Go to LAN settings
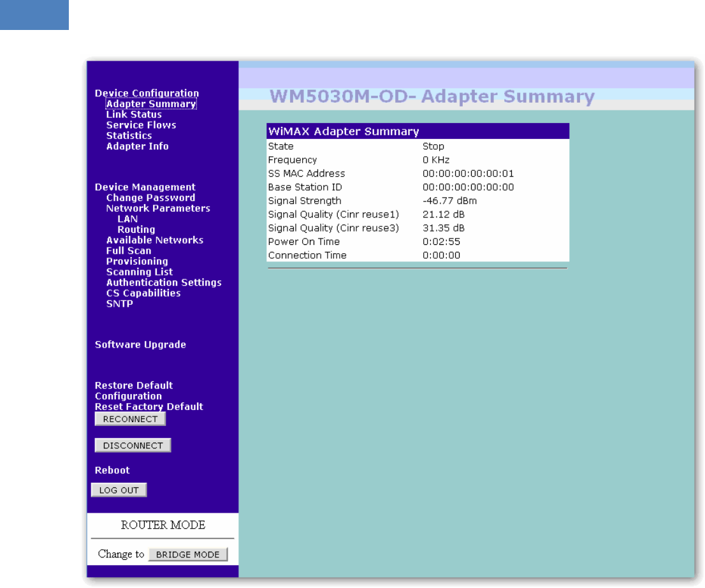The width and height of the screenshot is (705, 588). pyautogui.click(x=127, y=219)
